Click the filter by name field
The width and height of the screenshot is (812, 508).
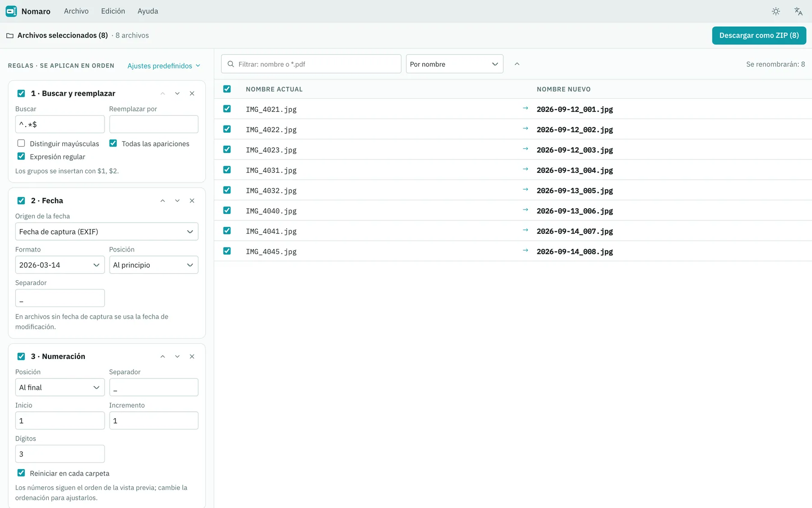[x=311, y=64]
